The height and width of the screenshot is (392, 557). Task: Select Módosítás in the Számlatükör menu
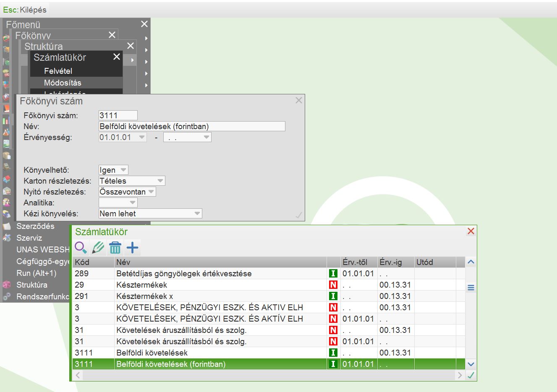click(76, 83)
